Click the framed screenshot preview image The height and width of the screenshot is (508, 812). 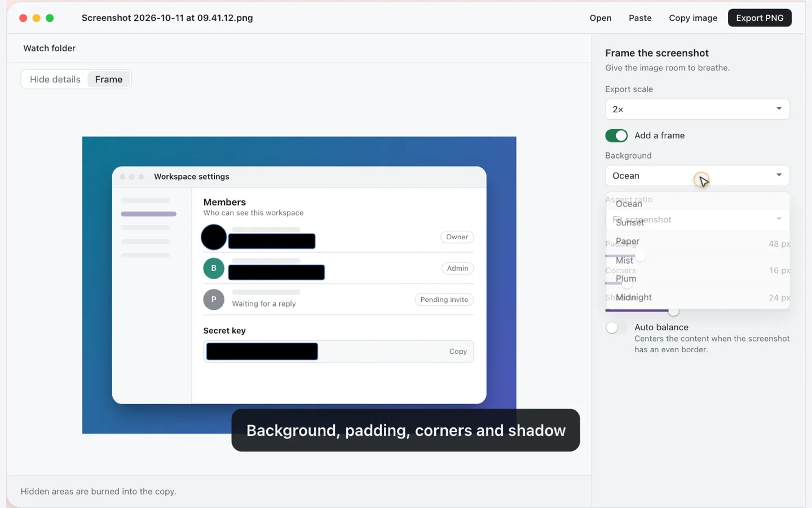[299, 285]
